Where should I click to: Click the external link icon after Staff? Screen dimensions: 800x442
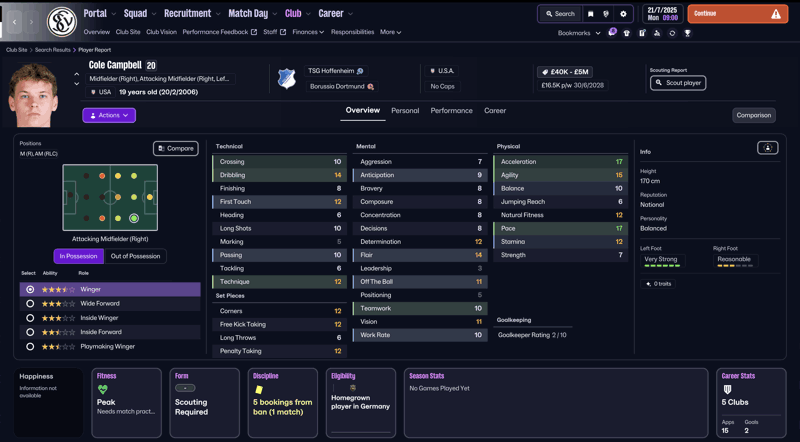[x=283, y=32]
